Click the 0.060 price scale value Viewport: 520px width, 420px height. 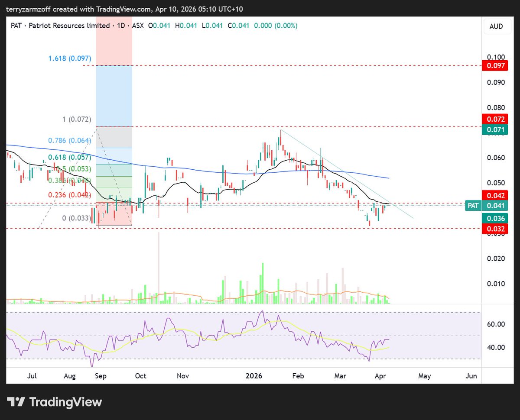(496, 158)
